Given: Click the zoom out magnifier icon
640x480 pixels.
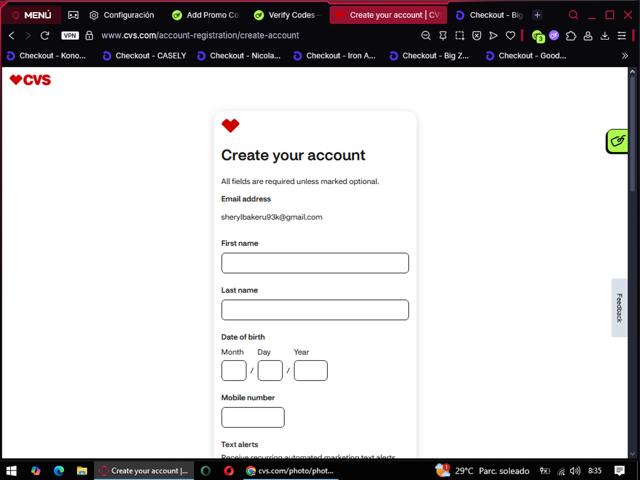Looking at the screenshot, I should click(426, 36).
